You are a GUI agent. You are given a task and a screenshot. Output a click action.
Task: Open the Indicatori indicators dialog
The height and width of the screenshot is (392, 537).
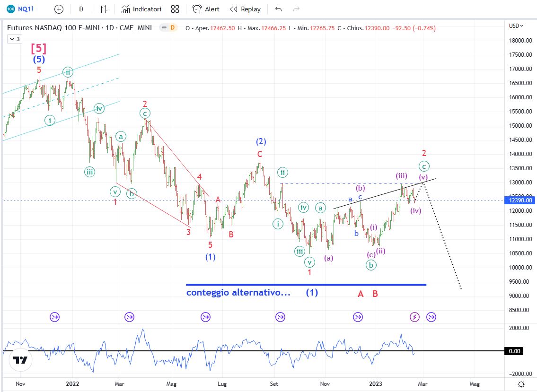(141, 9)
